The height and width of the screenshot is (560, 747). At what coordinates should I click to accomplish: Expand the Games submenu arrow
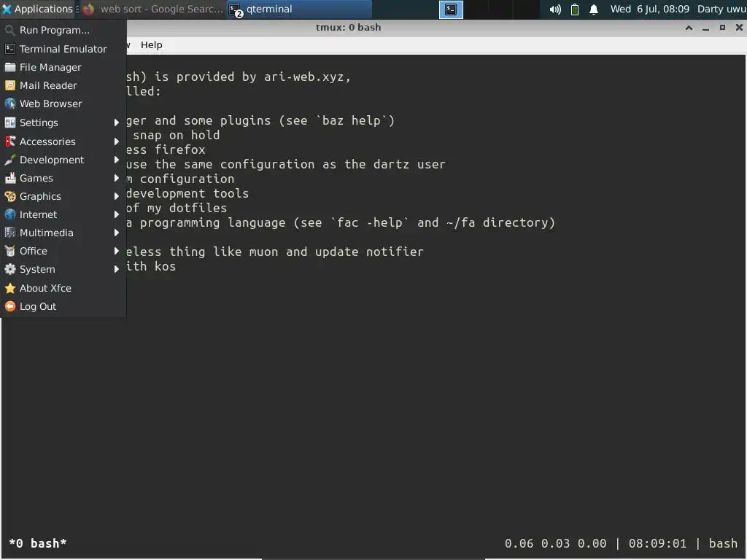click(116, 178)
